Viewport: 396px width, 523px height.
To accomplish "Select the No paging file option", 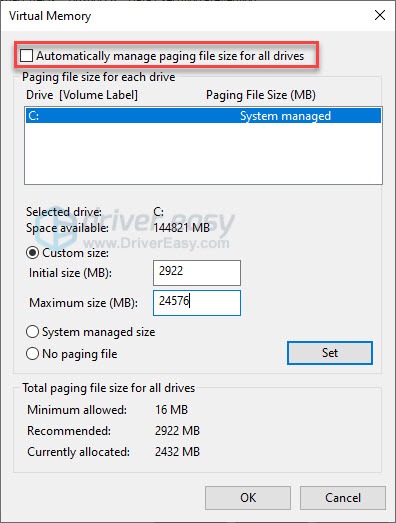I will (32, 354).
